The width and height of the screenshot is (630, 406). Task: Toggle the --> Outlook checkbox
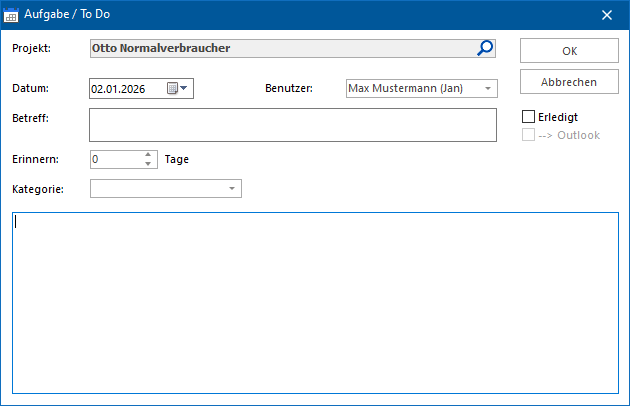(528, 135)
